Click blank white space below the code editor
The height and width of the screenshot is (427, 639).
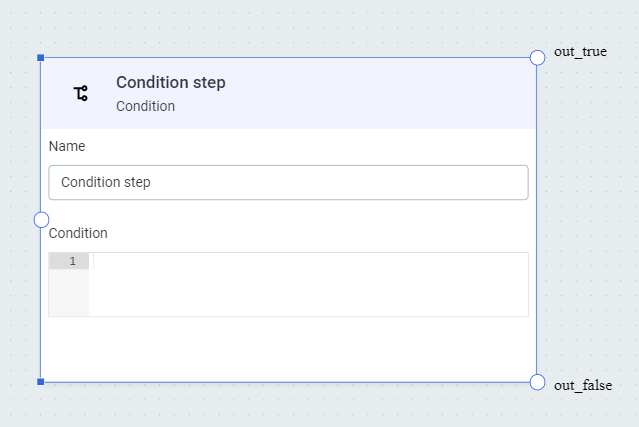click(288, 350)
